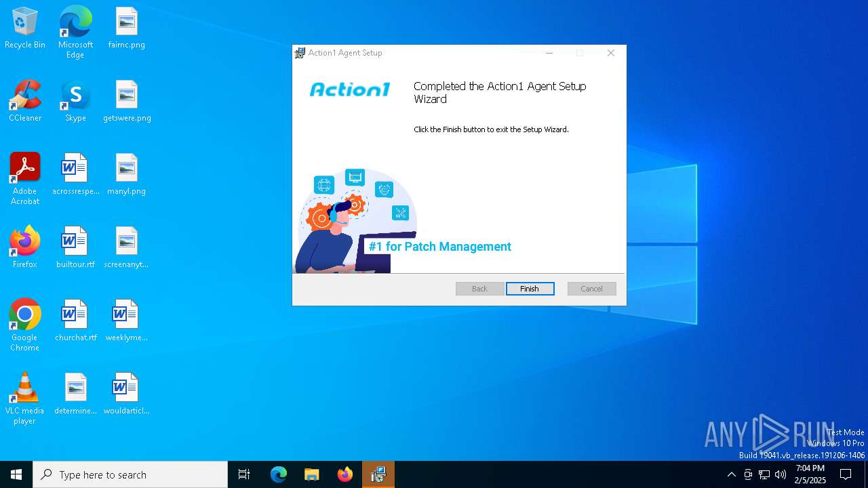Viewport: 868px width, 488px height.
Task: Click the '#1 for Patch Management' banner text
Action: click(x=439, y=247)
